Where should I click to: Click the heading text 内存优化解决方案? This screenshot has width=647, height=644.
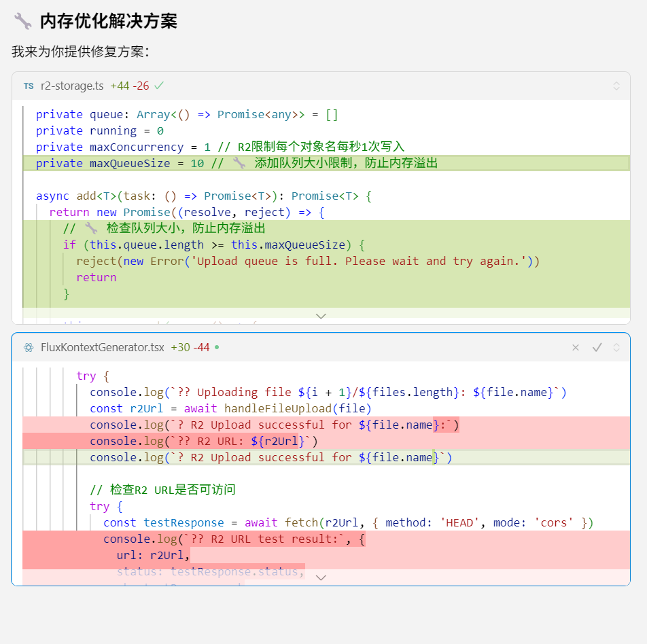(109, 21)
